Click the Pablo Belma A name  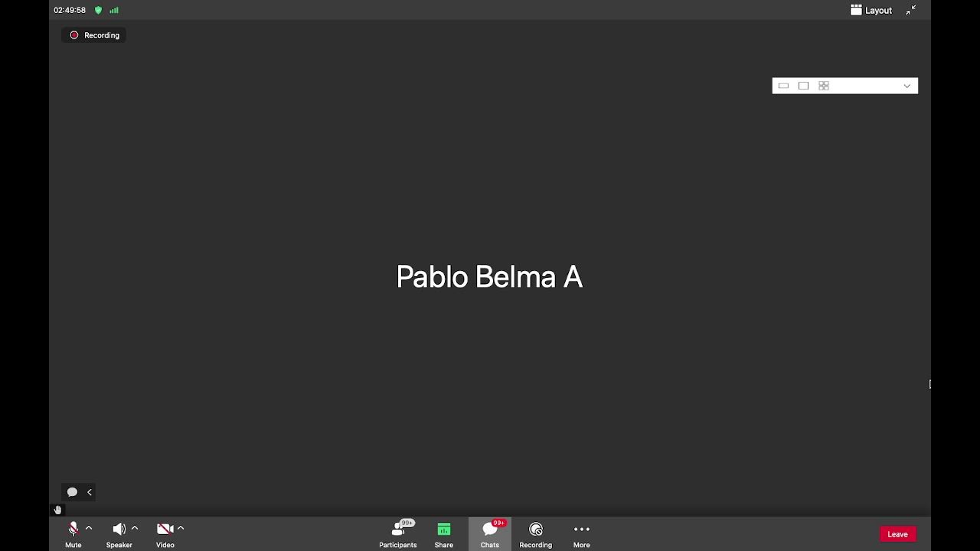point(489,277)
